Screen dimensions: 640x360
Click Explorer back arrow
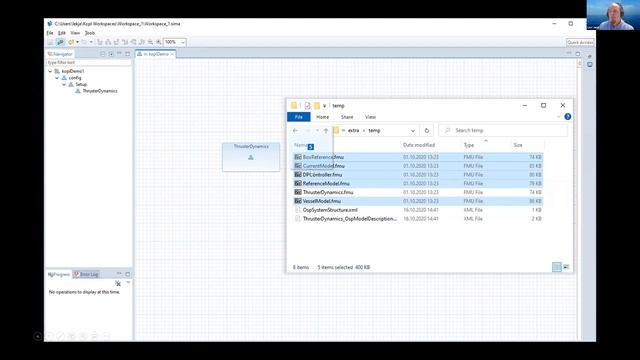[x=296, y=131]
